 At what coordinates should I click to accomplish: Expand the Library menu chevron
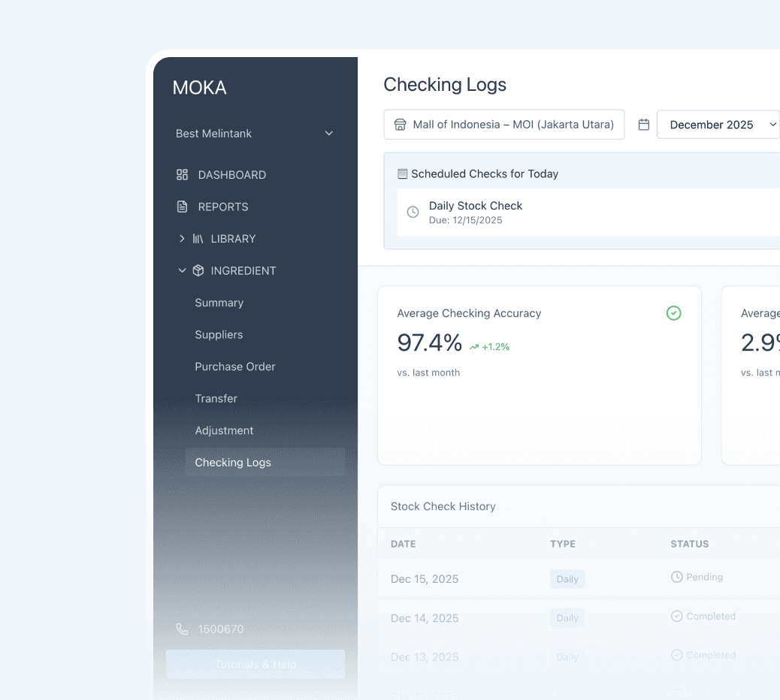tap(182, 239)
